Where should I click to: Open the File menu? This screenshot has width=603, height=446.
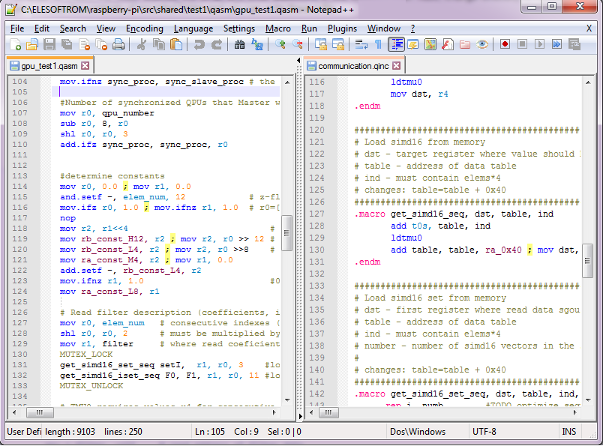pos(17,29)
